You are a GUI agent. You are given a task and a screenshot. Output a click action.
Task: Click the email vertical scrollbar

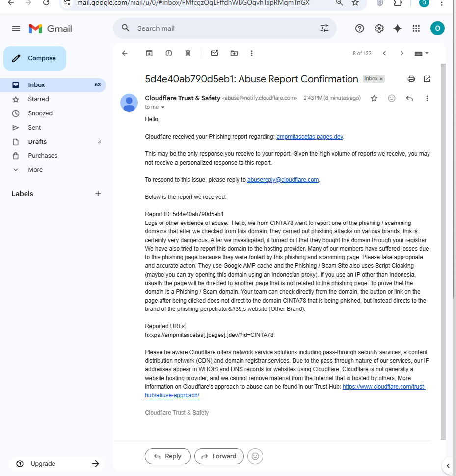443,252
